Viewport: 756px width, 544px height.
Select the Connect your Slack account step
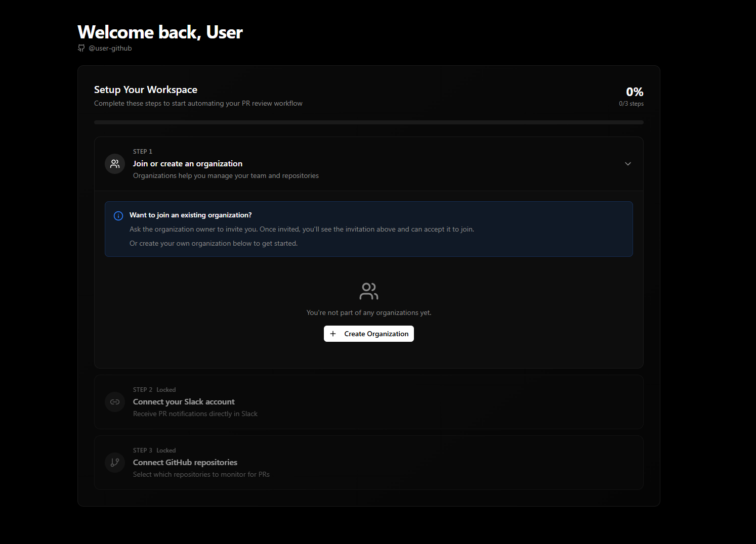pos(184,401)
